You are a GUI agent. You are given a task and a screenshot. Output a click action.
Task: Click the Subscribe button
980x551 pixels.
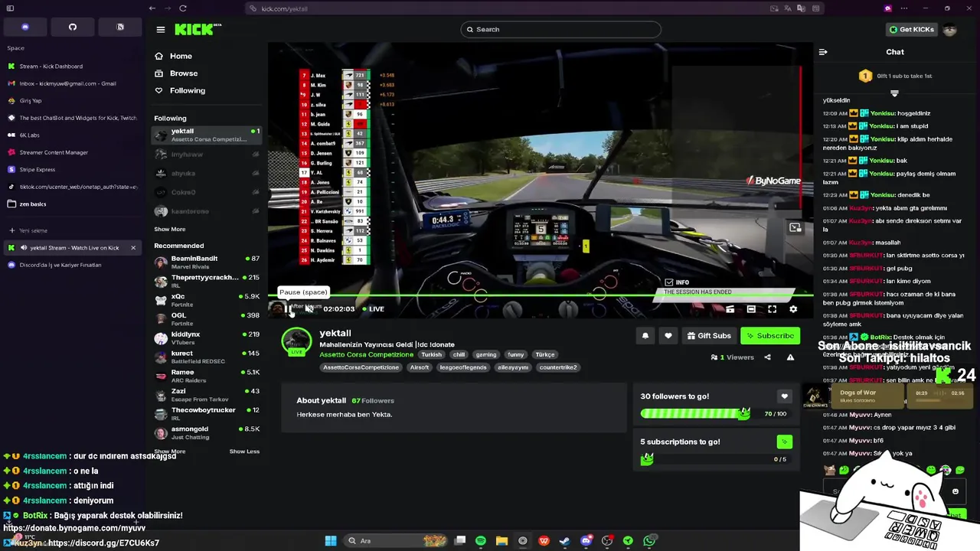tap(770, 335)
